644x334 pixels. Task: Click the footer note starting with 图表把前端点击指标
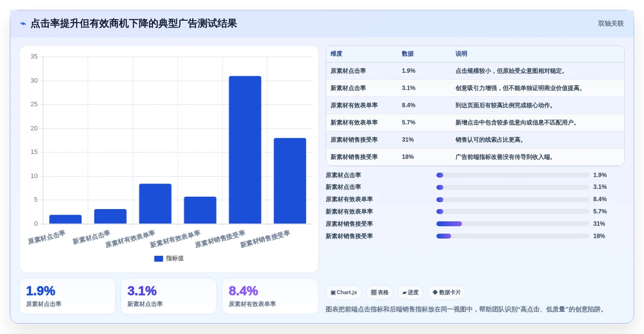(x=466, y=309)
